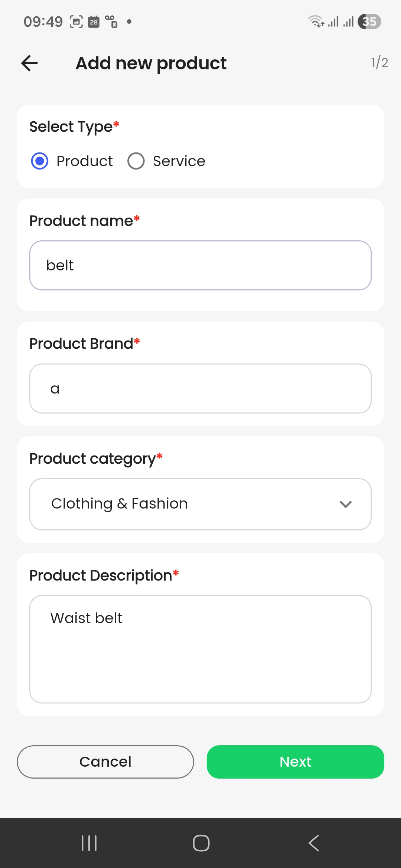The width and height of the screenshot is (401, 868).
Task: Click the Cancel button
Action: 105,762
